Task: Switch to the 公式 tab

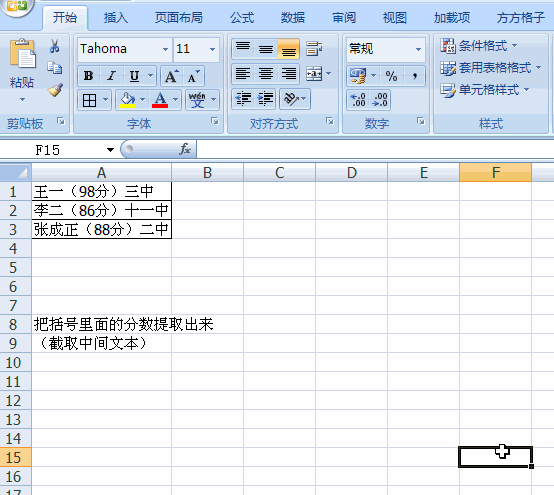Action: click(242, 18)
